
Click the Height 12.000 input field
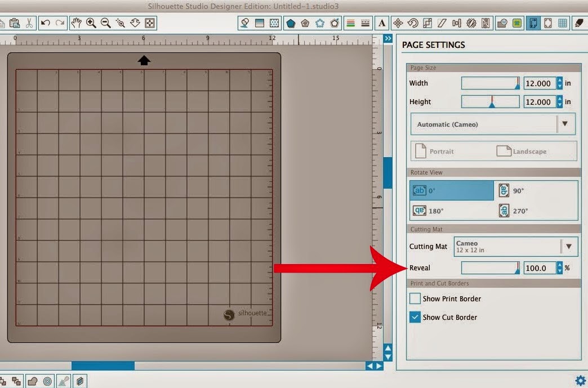[540, 101]
